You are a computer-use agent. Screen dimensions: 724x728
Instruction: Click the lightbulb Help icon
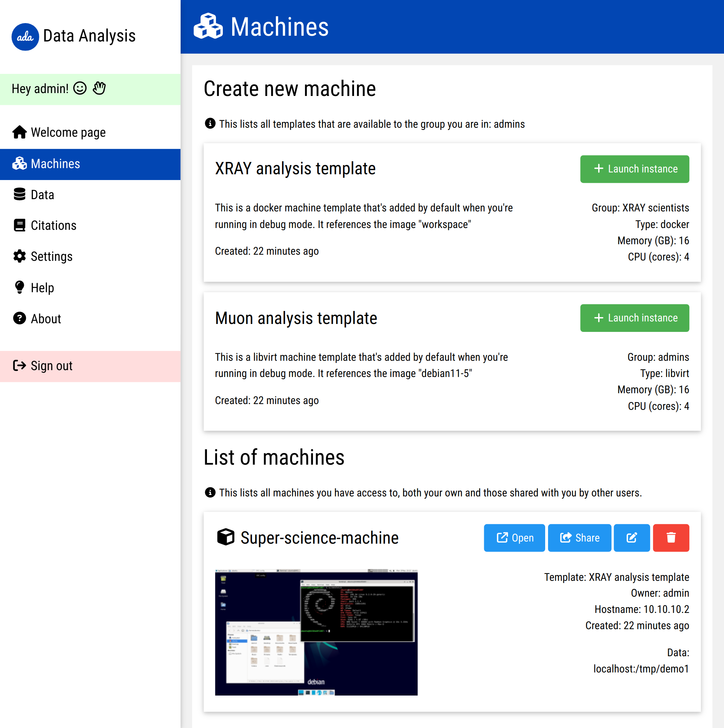(19, 288)
